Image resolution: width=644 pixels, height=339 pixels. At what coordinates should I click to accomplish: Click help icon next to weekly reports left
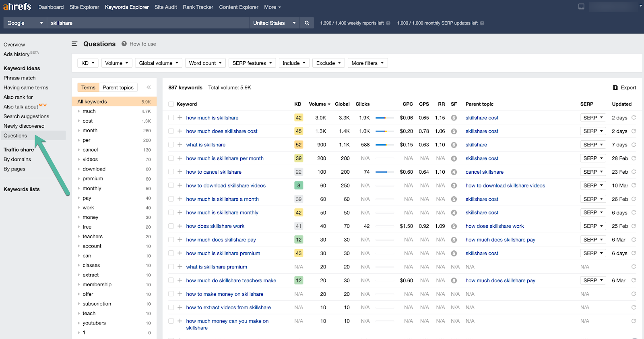(388, 23)
